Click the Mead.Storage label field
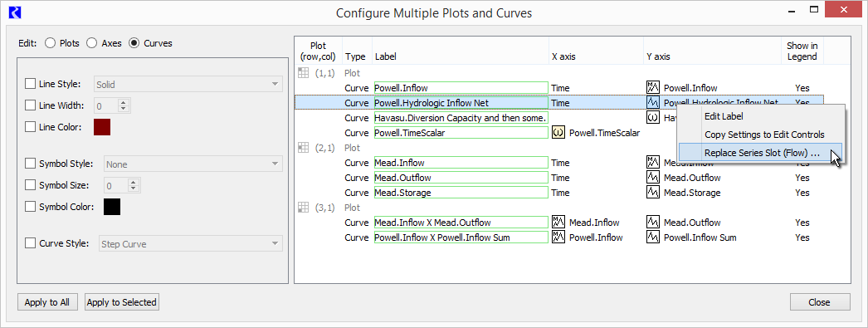Screen dimensions: 868x328 tap(461, 193)
